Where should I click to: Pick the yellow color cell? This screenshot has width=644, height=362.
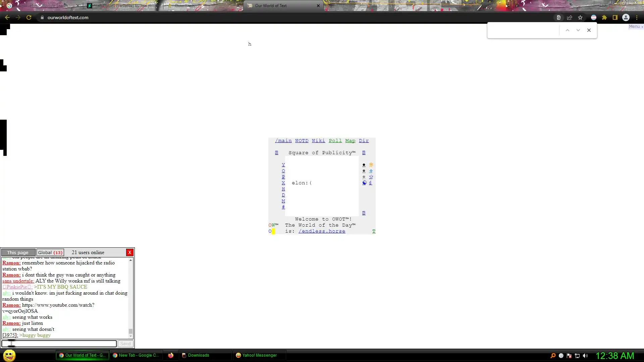[x=273, y=231]
